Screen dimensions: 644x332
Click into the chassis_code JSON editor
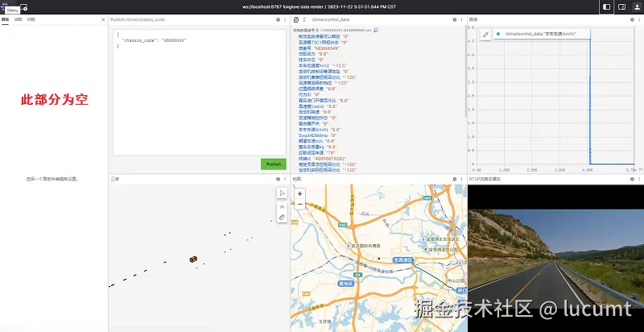(200, 92)
